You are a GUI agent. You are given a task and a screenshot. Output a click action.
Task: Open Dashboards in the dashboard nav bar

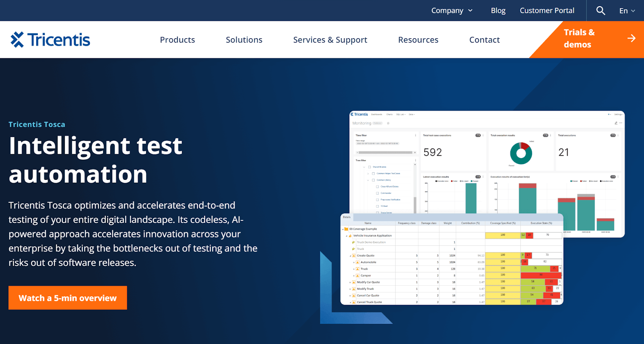click(x=377, y=114)
